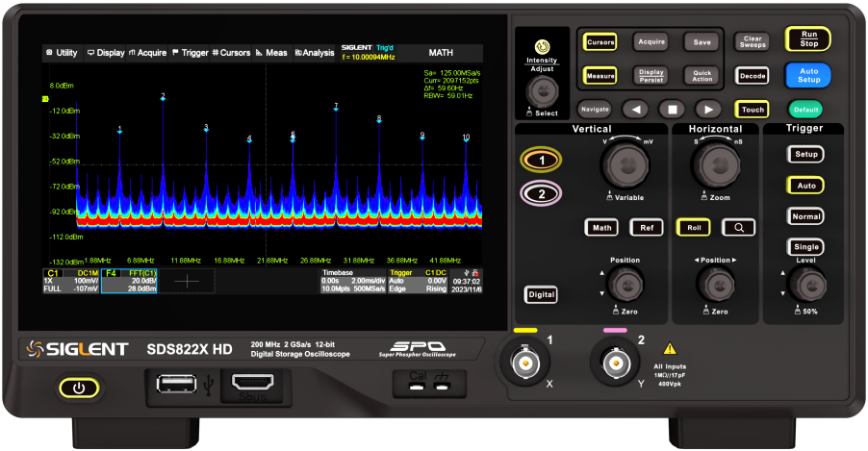This screenshot has width=868, height=451.
Task: Select Single trigger mode button
Action: pos(805,247)
